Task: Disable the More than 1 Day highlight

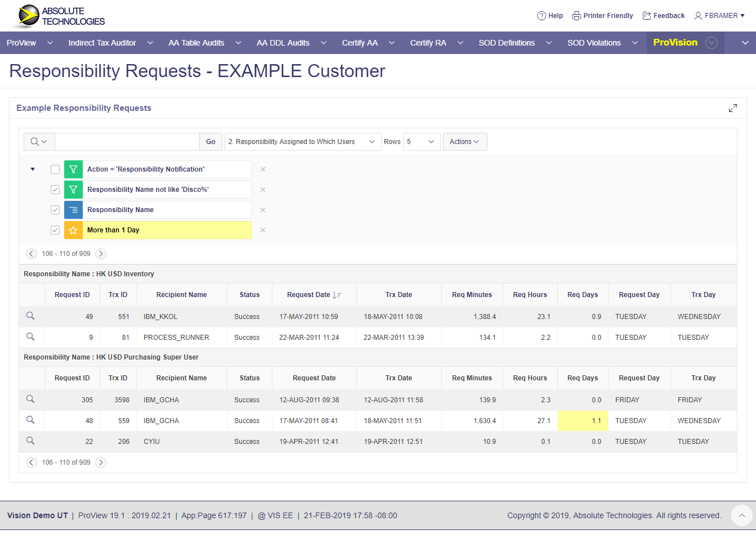Action: 55,230
